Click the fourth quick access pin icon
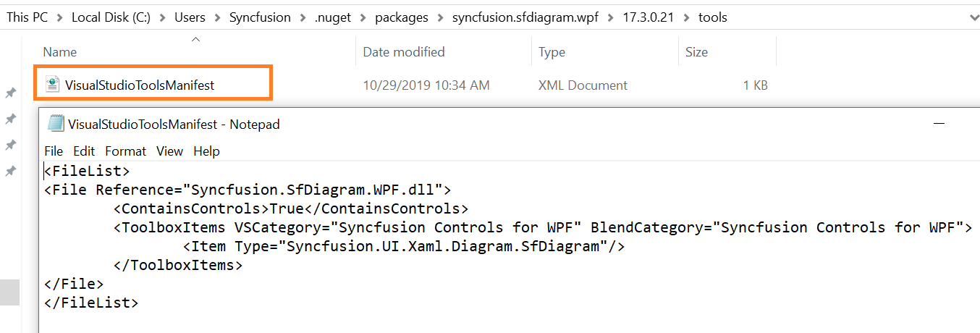Viewport: 980px width, 333px height. pyautogui.click(x=11, y=172)
